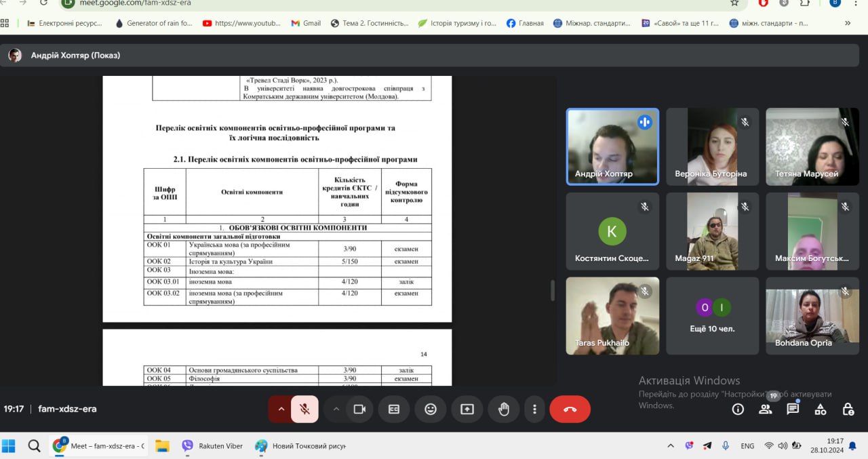Screen dimensions: 868x459
Task: Turn on the camera
Action: coord(359,410)
